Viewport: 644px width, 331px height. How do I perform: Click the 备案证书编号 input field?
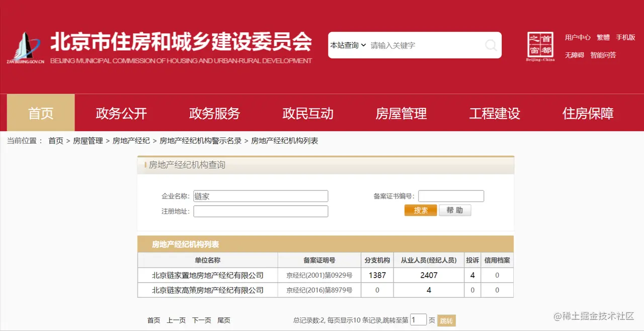point(451,196)
